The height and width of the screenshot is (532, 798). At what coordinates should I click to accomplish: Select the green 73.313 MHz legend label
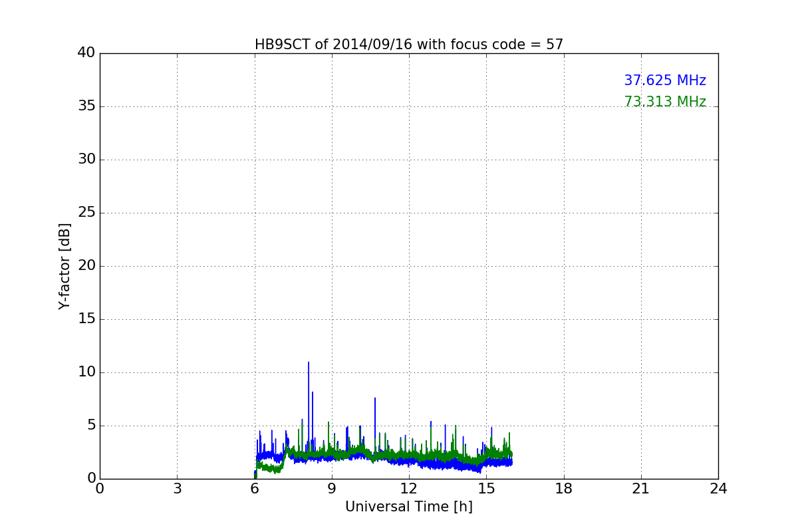click(665, 102)
